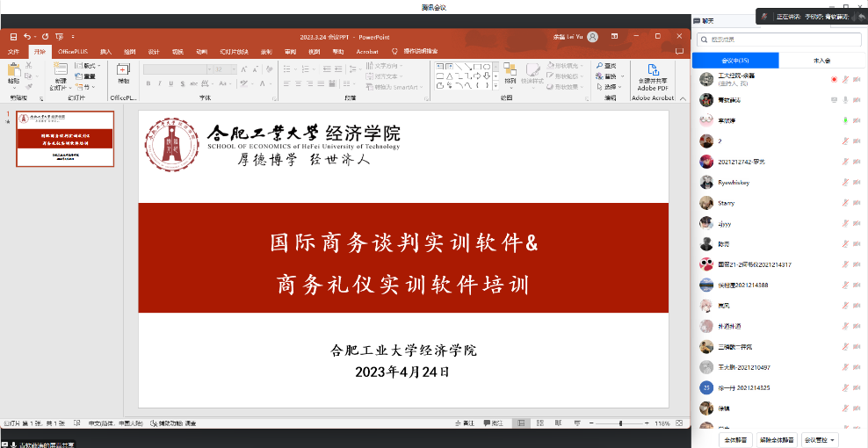Click the 搜索成员 member search field
The width and height of the screenshot is (868, 448).
pos(778,40)
